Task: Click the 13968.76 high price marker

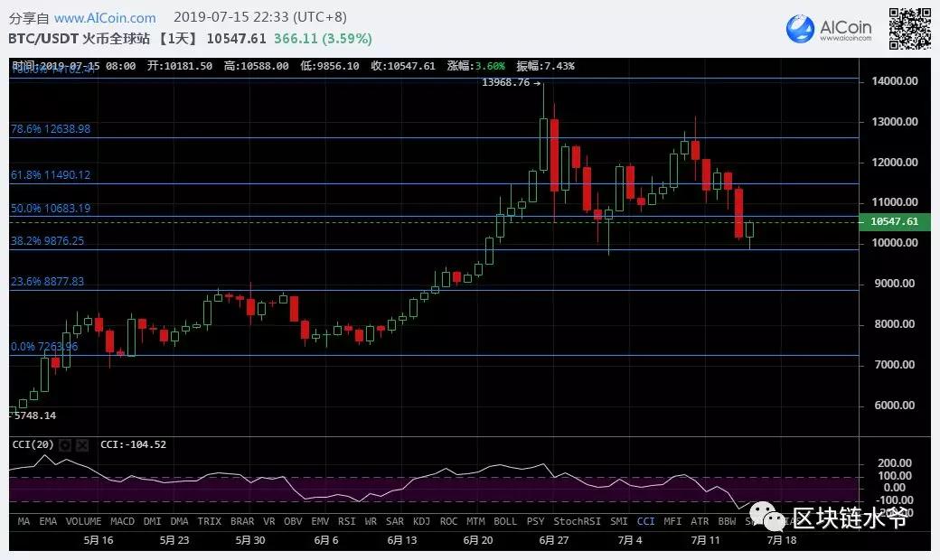Action: 511,83
